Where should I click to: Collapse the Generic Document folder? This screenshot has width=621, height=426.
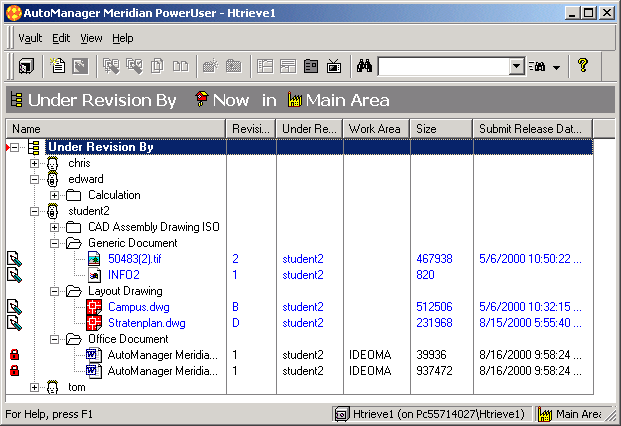pos(54,243)
